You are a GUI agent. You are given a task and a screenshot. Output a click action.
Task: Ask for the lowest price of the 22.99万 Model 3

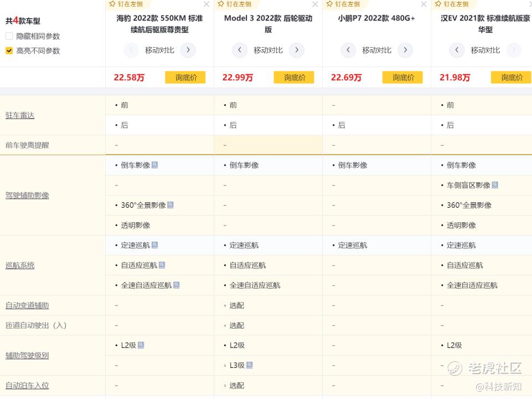pyautogui.click(x=294, y=78)
